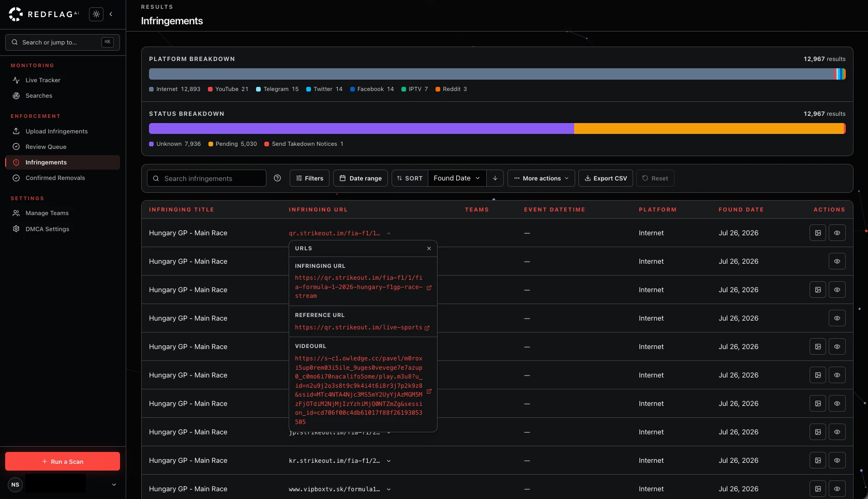
Task: Open the Reference URL qr.strikeout.im/live-sports link
Action: click(x=358, y=328)
